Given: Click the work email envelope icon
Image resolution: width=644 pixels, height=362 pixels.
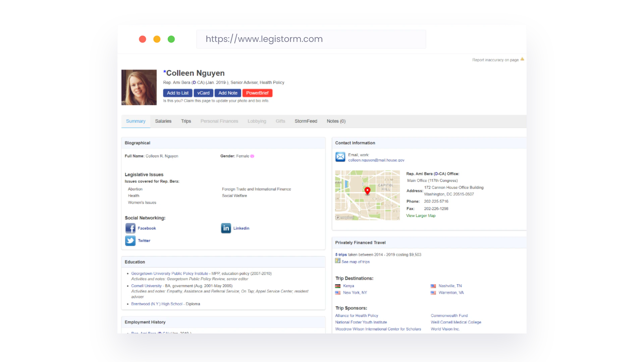Looking at the screenshot, I should click(340, 157).
